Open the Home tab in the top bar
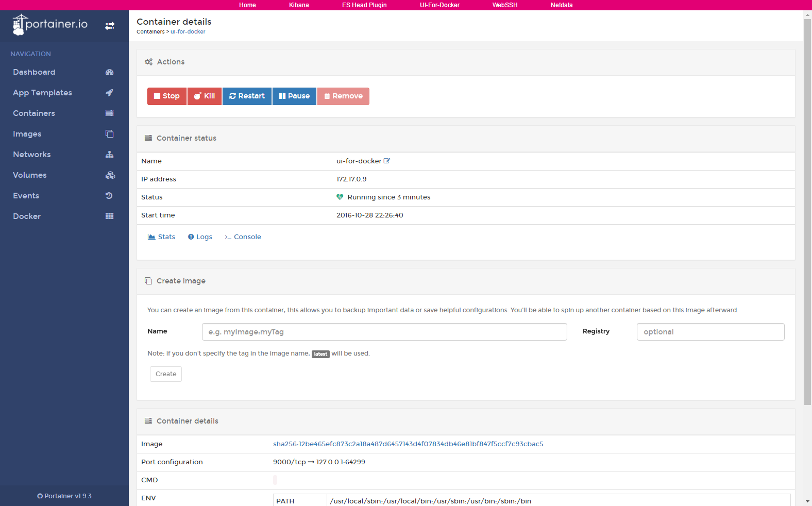The image size is (812, 506). pos(247,5)
